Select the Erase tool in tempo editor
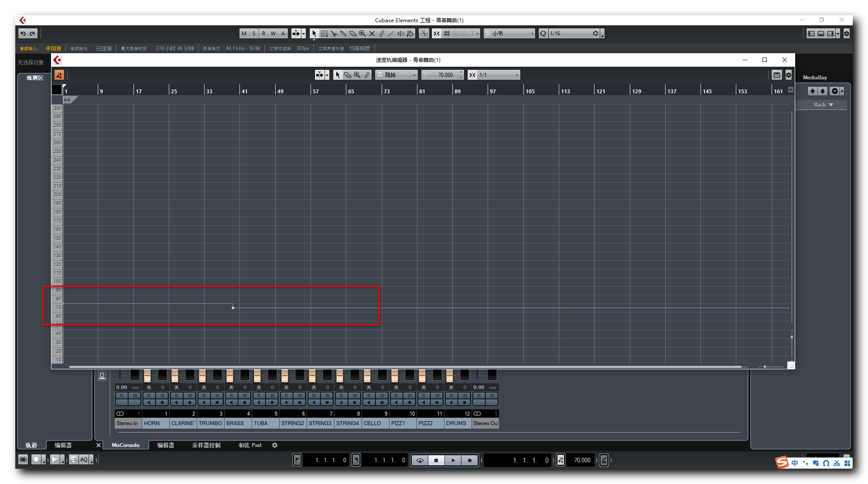 pyautogui.click(x=348, y=75)
